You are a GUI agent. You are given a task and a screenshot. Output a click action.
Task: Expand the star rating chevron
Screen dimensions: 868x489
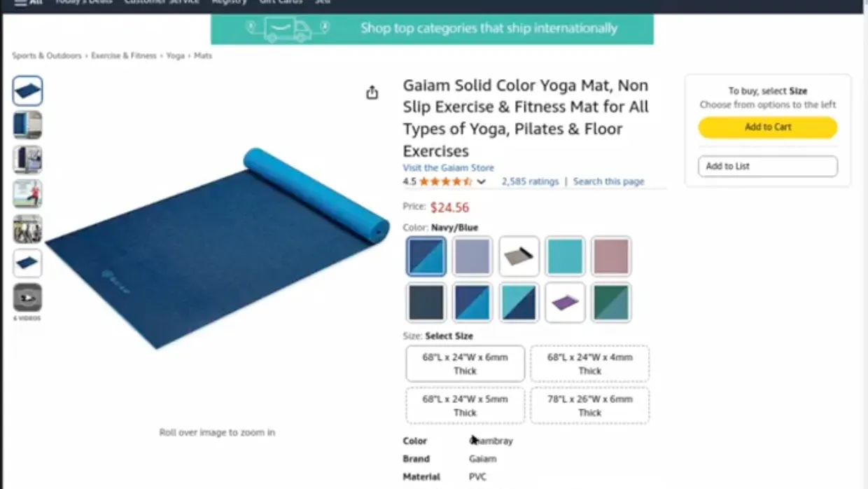pos(482,182)
